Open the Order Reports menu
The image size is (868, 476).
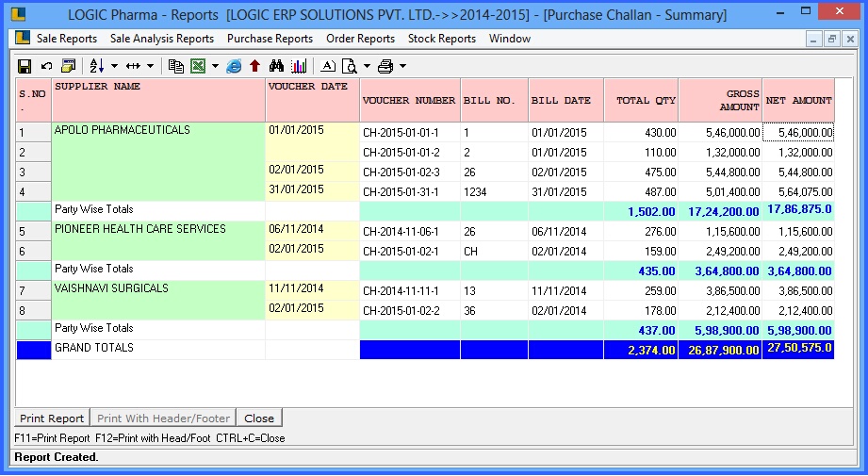click(x=360, y=39)
